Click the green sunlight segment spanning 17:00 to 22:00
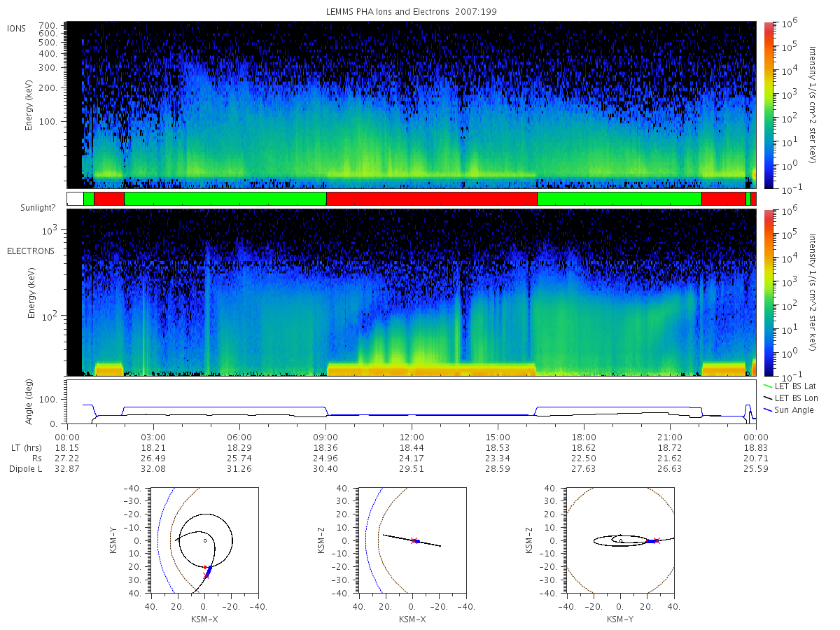The height and width of the screenshot is (630, 840). pos(619,199)
